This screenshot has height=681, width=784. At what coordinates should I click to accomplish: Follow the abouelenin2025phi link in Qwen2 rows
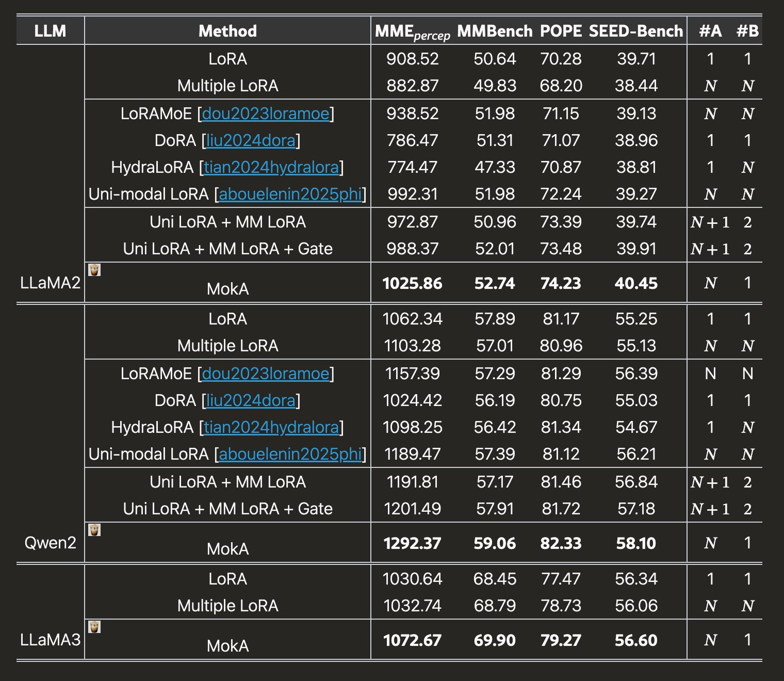coord(290,454)
